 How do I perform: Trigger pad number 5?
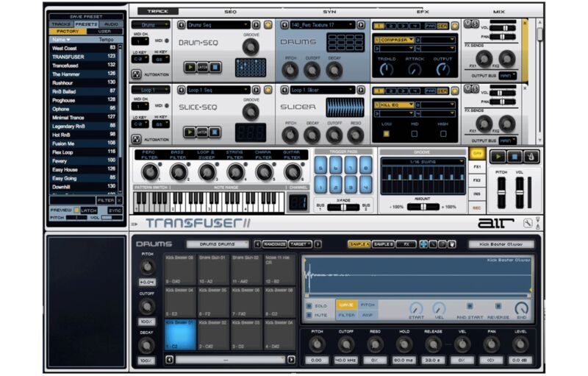tap(321, 167)
